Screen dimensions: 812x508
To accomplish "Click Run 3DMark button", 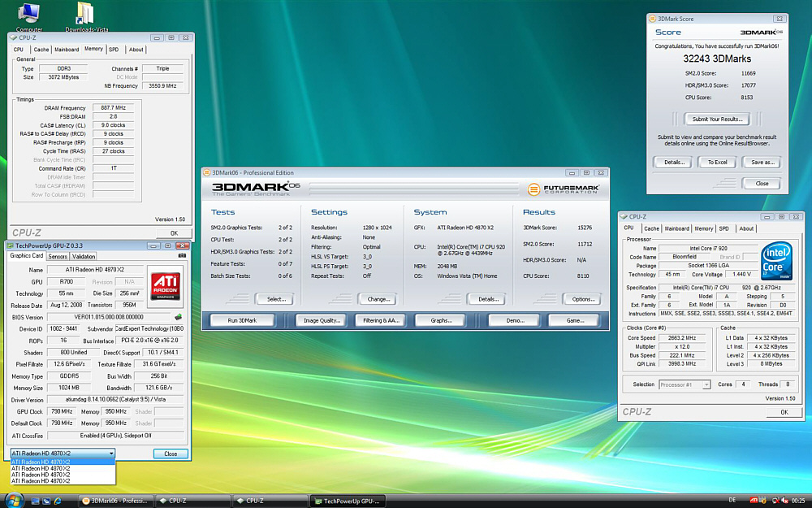I will pyautogui.click(x=242, y=320).
